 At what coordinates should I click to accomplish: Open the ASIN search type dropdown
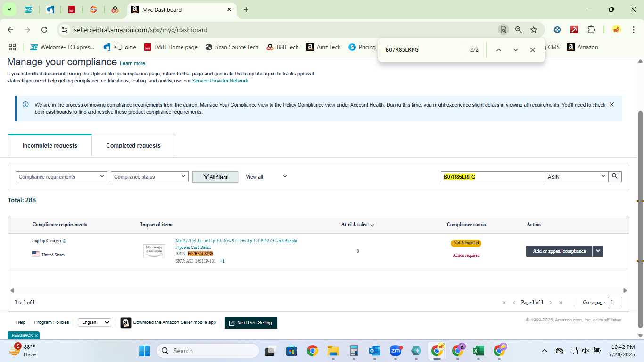(576, 176)
